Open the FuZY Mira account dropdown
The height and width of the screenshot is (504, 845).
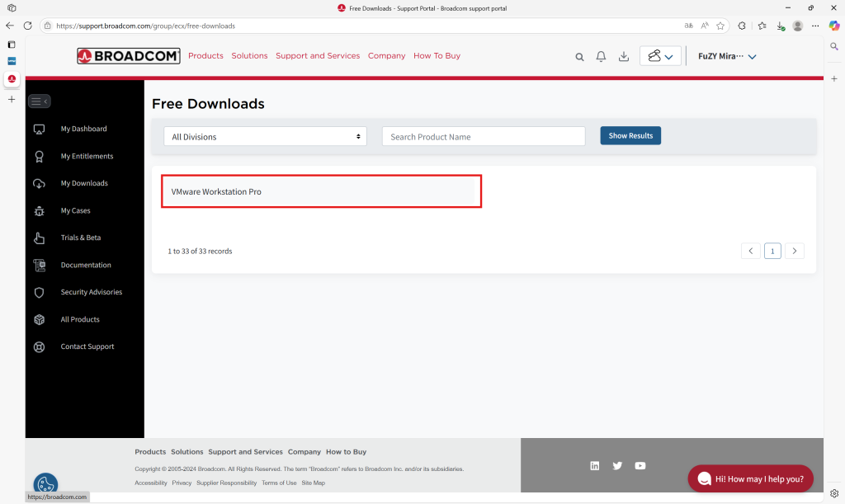point(727,56)
